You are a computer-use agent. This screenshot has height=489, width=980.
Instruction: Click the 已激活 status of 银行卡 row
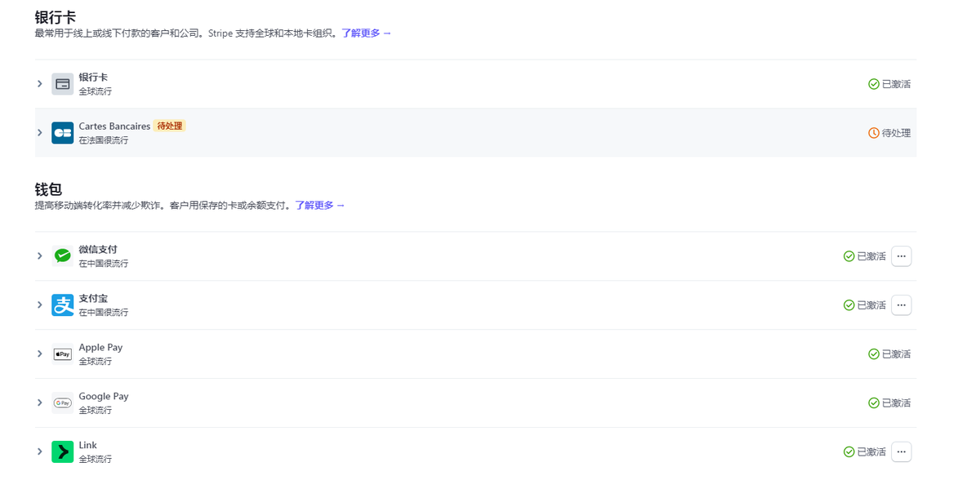896,84
